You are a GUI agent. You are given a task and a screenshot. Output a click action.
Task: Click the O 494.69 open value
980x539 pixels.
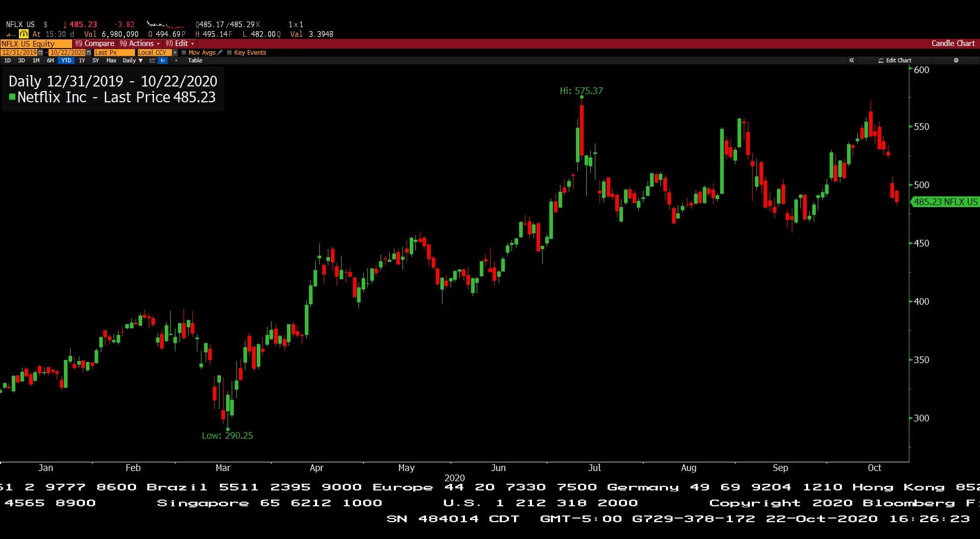(x=167, y=34)
